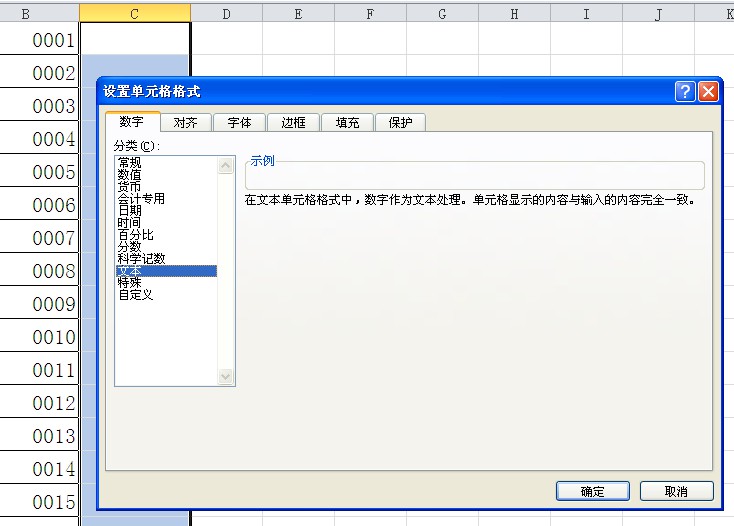Click cell containing 0006
Viewport: 734px width, 526px height.
tap(39, 204)
